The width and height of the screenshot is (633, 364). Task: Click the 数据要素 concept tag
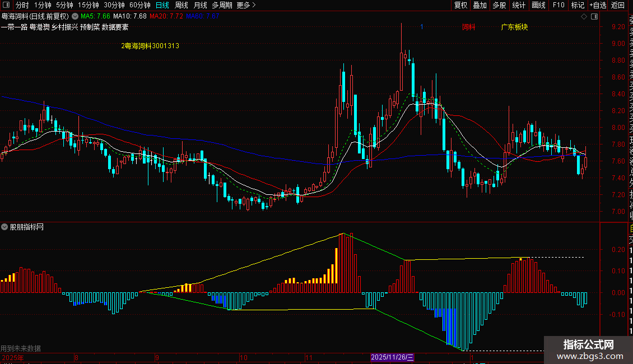pos(115,27)
